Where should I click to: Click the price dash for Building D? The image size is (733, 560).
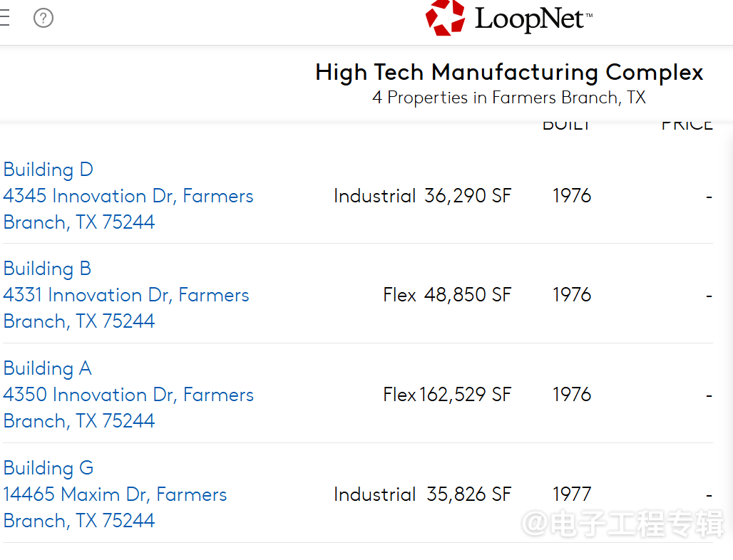(x=709, y=196)
